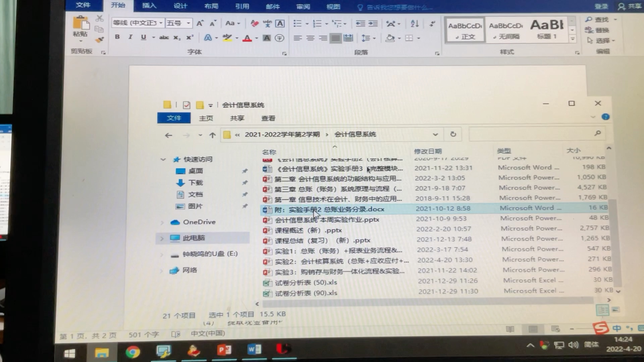Toggle Justify alignment button
Viewport: 644px width, 362px height.
point(335,38)
